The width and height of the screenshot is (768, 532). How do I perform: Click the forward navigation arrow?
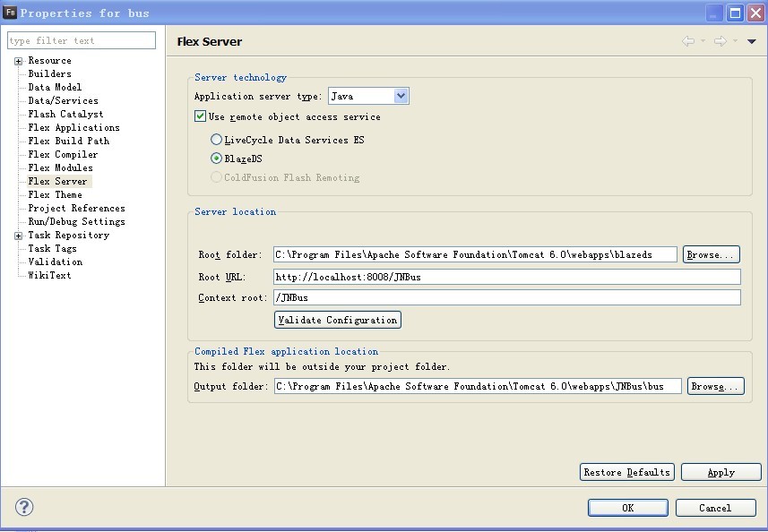click(720, 41)
